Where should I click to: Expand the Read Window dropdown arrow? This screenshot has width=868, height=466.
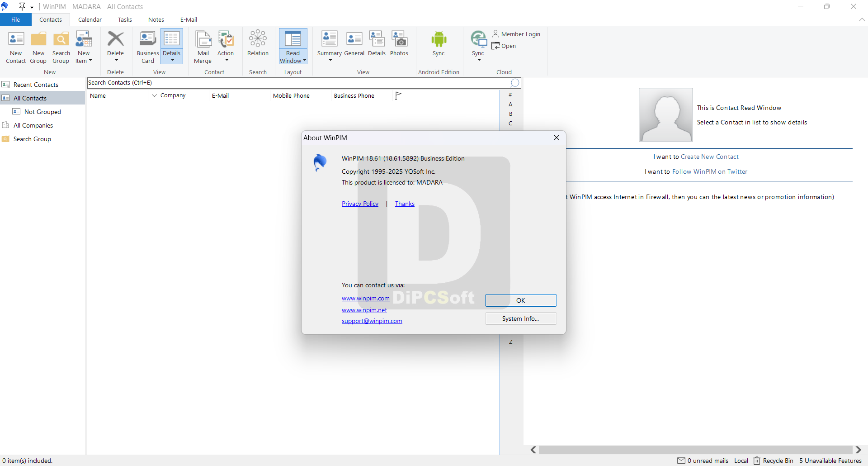tap(305, 61)
